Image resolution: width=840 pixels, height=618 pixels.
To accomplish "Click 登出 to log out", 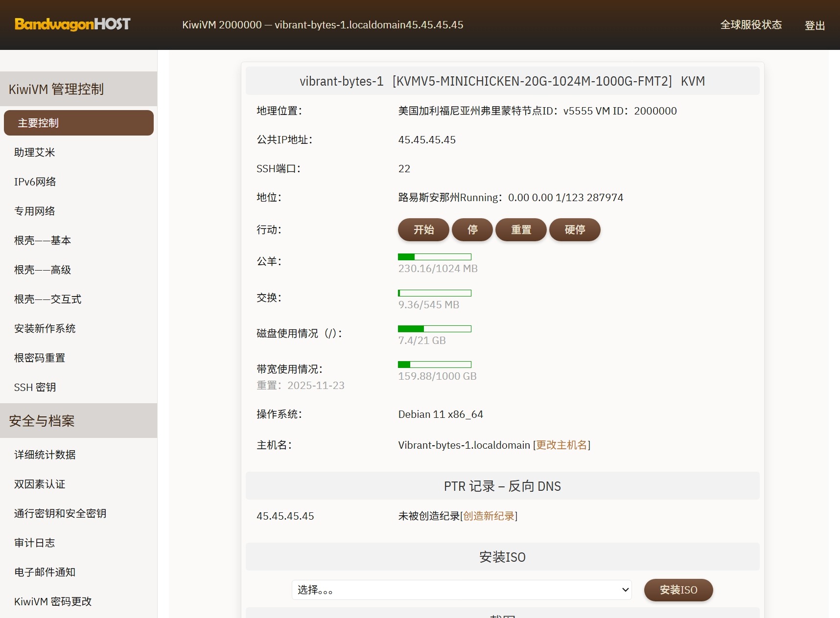I will pos(815,25).
